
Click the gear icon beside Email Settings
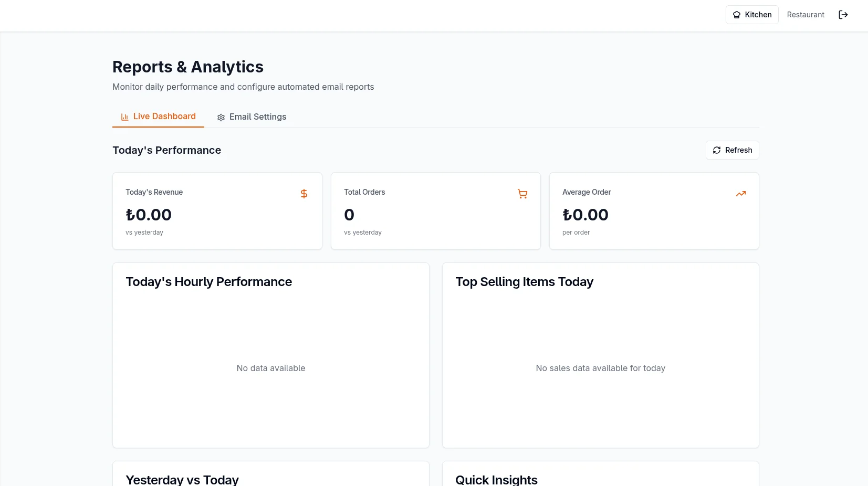tap(221, 118)
